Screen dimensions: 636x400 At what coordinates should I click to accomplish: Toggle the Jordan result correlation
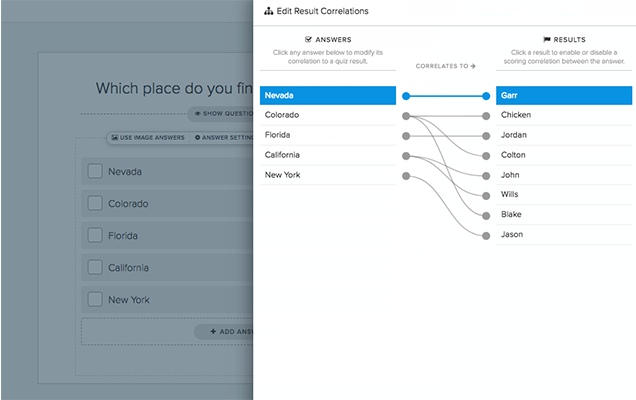tap(564, 135)
